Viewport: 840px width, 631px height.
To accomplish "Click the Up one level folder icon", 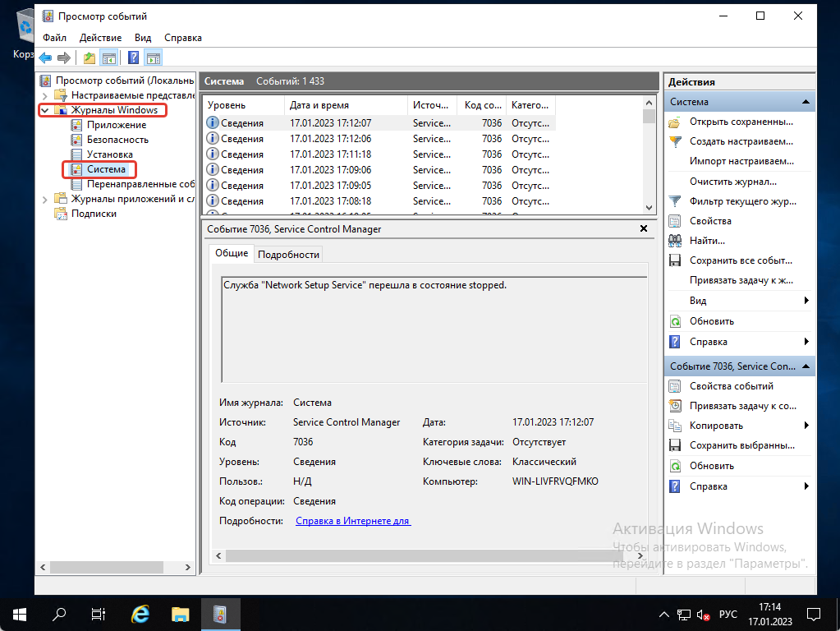I will pyautogui.click(x=90, y=58).
